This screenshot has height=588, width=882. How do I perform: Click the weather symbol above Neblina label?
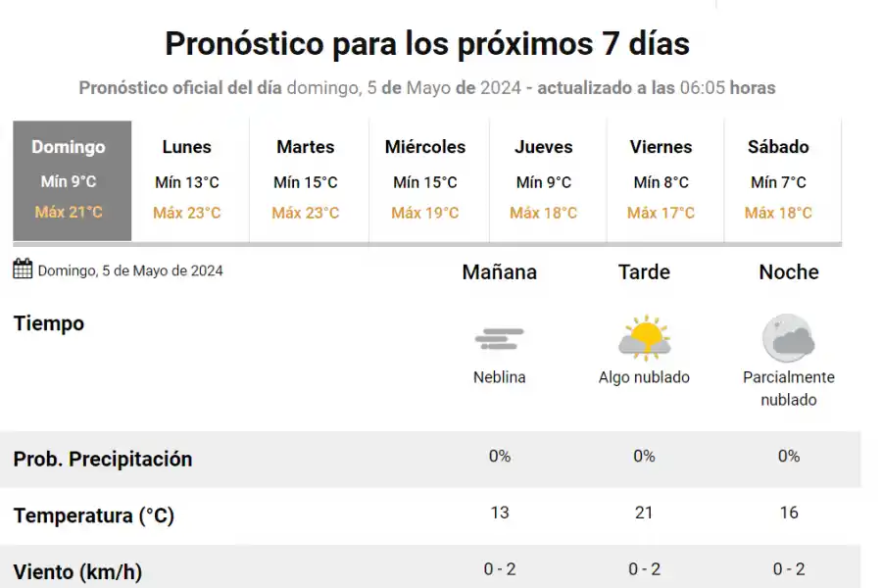(x=500, y=337)
